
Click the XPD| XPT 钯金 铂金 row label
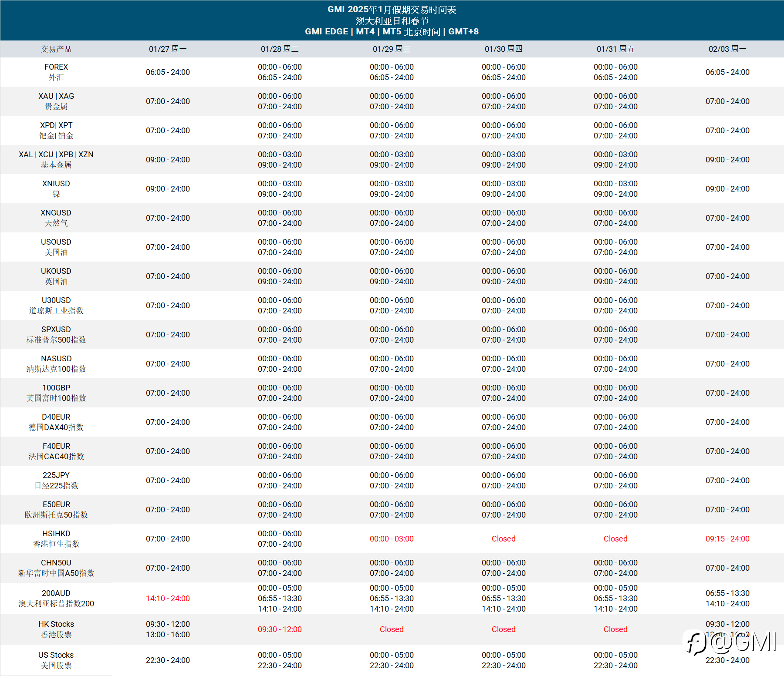pos(56,131)
